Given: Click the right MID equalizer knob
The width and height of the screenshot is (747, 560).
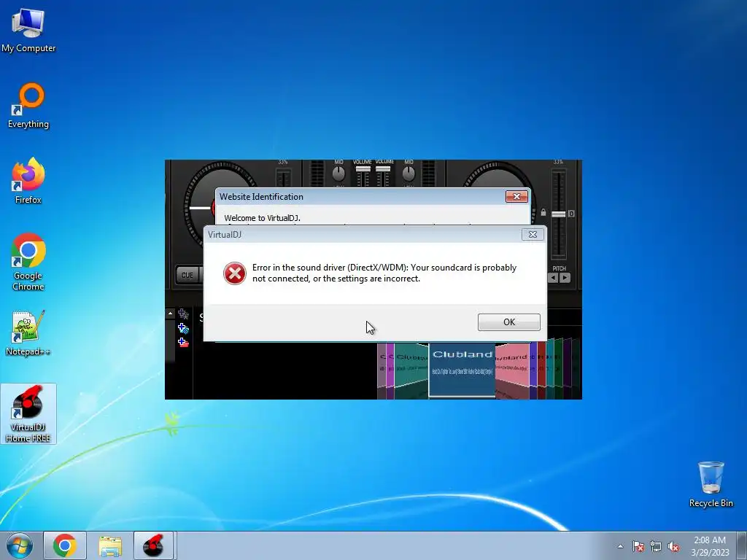Looking at the screenshot, I should point(409,174).
